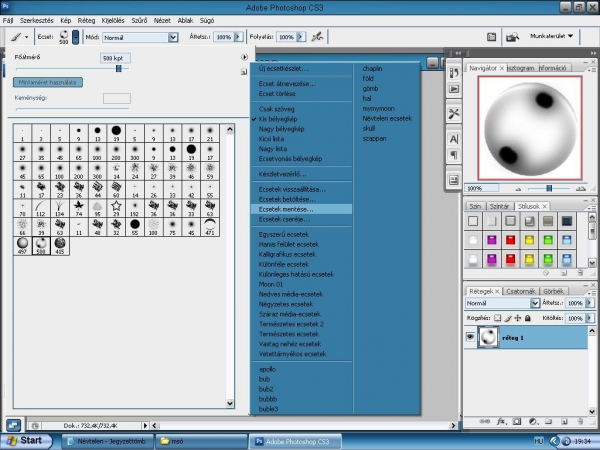Expand the Áttetsz. opacity arrow in options bar
The image size is (600, 450).
point(238,37)
